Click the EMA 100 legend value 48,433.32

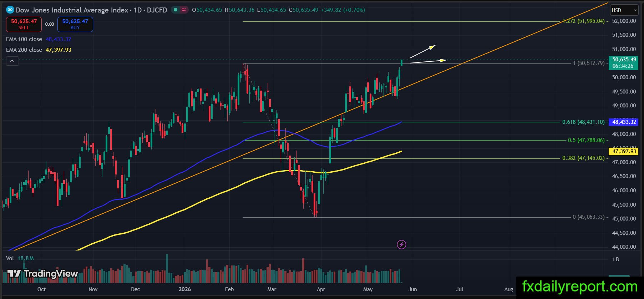[58, 39]
